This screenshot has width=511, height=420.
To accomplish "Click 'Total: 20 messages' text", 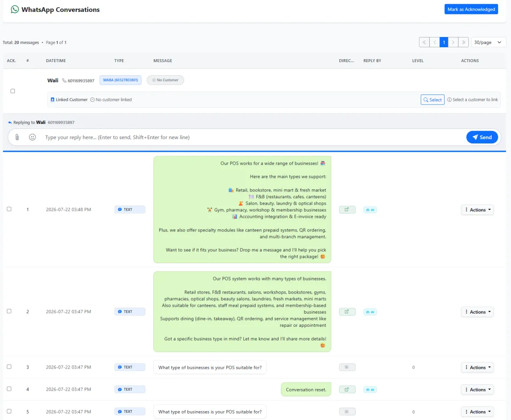I will (x=21, y=43).
